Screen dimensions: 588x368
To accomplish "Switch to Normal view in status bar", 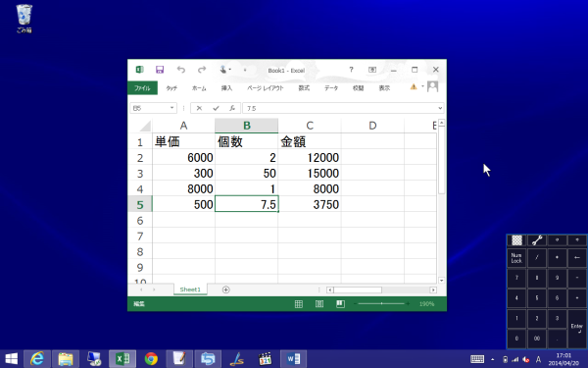I will [299, 304].
